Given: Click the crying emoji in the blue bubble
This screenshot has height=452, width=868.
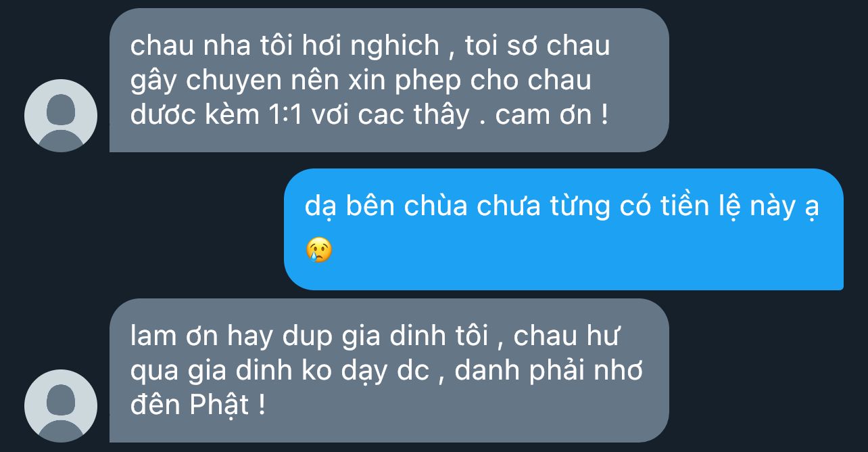Looking at the screenshot, I should [x=319, y=250].
